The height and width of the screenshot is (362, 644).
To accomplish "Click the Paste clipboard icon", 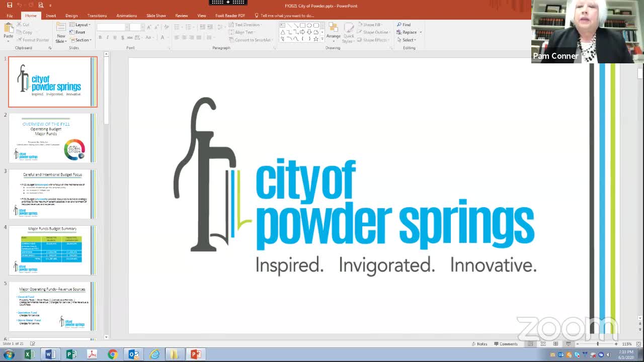I will click(x=9, y=29).
